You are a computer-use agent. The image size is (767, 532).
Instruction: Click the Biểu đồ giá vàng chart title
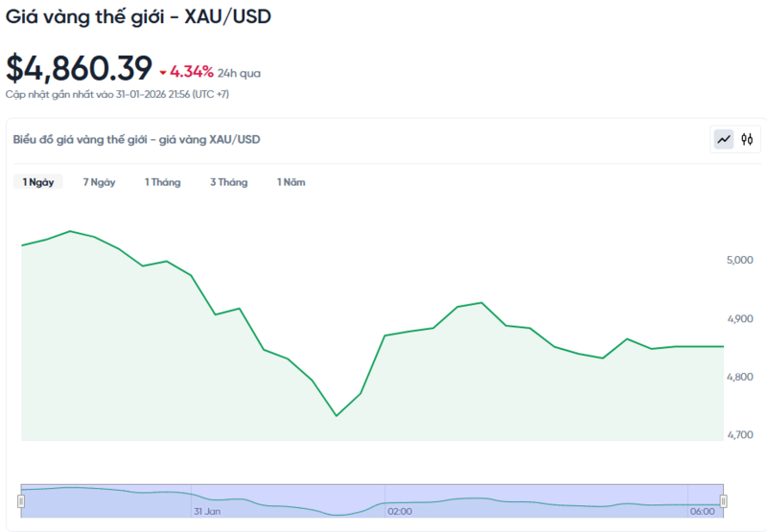point(136,139)
